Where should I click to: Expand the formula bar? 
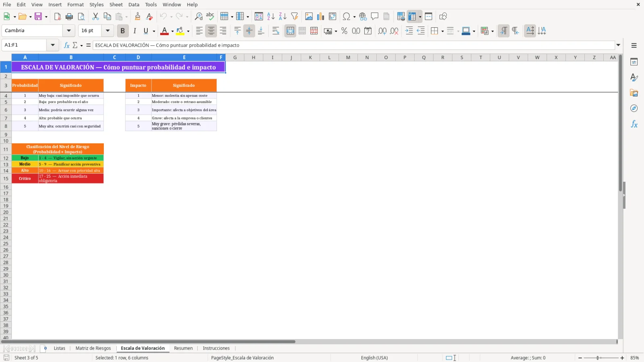point(618,45)
